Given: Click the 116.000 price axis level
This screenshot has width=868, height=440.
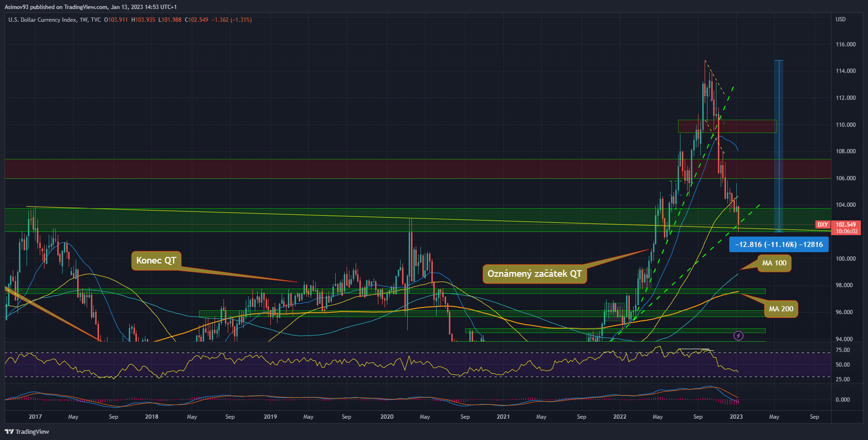Looking at the screenshot, I should pos(845,44).
